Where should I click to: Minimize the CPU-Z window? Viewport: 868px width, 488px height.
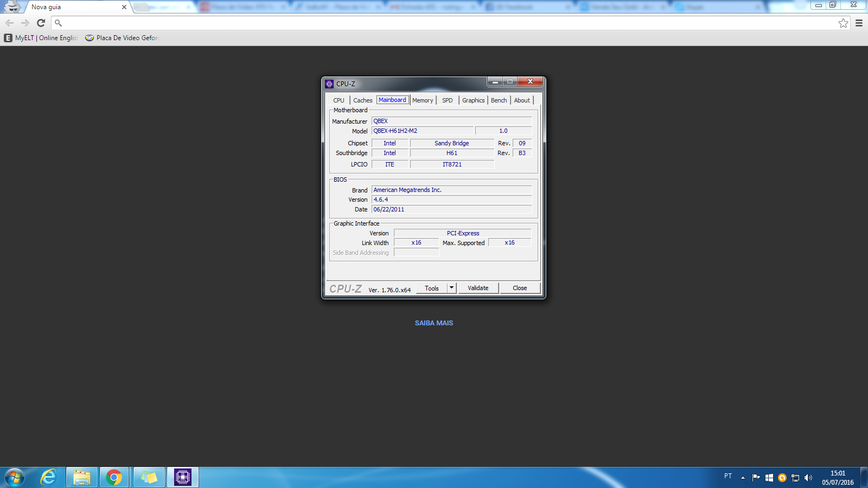495,81
